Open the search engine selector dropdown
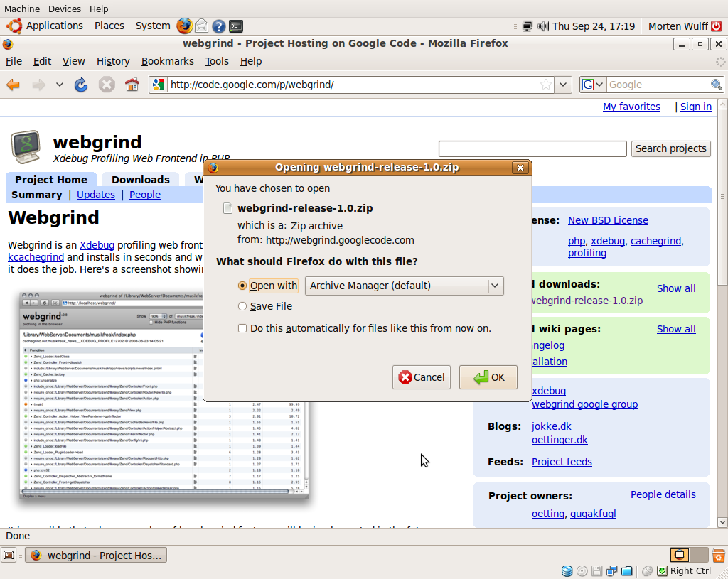This screenshot has width=728, height=579. (x=593, y=85)
